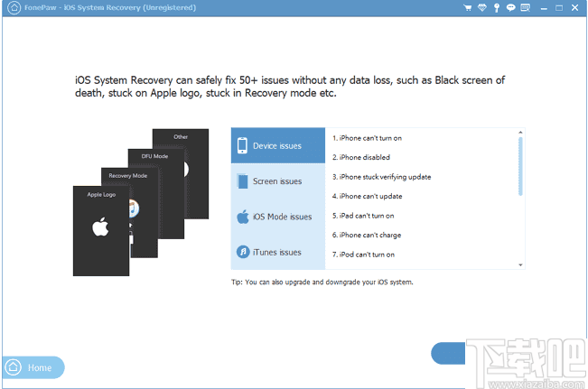Click the music note icon beside iTunes issues

coord(243,252)
